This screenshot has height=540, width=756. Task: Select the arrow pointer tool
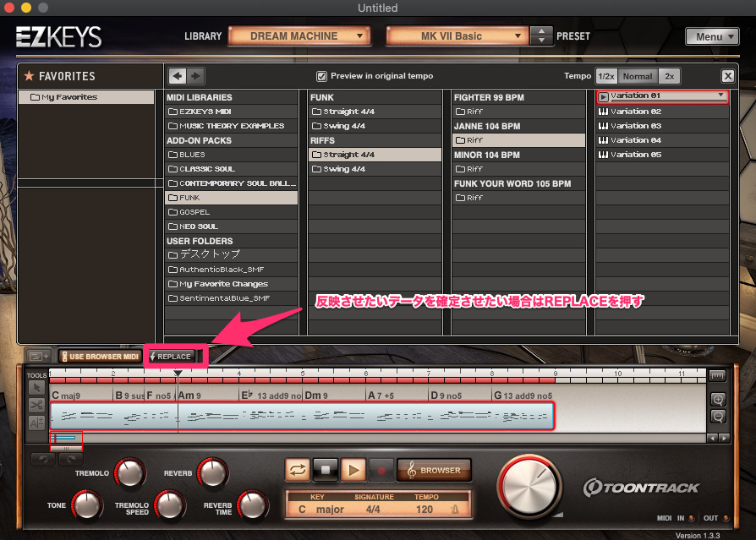[x=36, y=388]
